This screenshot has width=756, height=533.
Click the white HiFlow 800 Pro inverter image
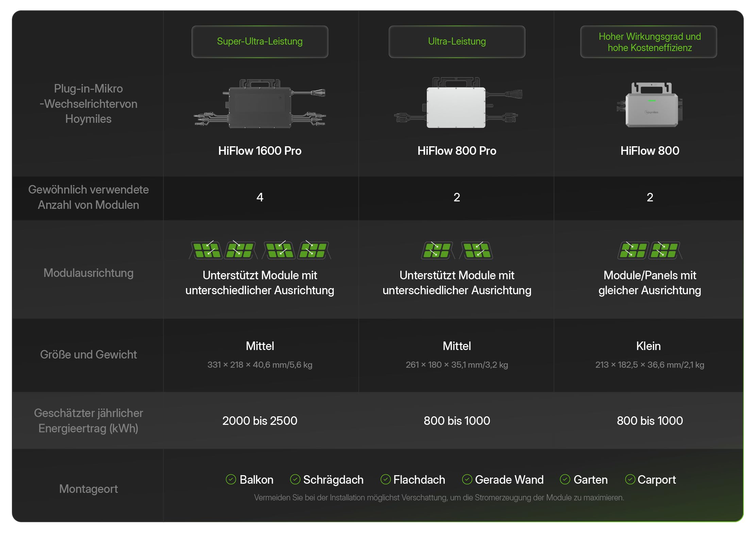click(457, 103)
